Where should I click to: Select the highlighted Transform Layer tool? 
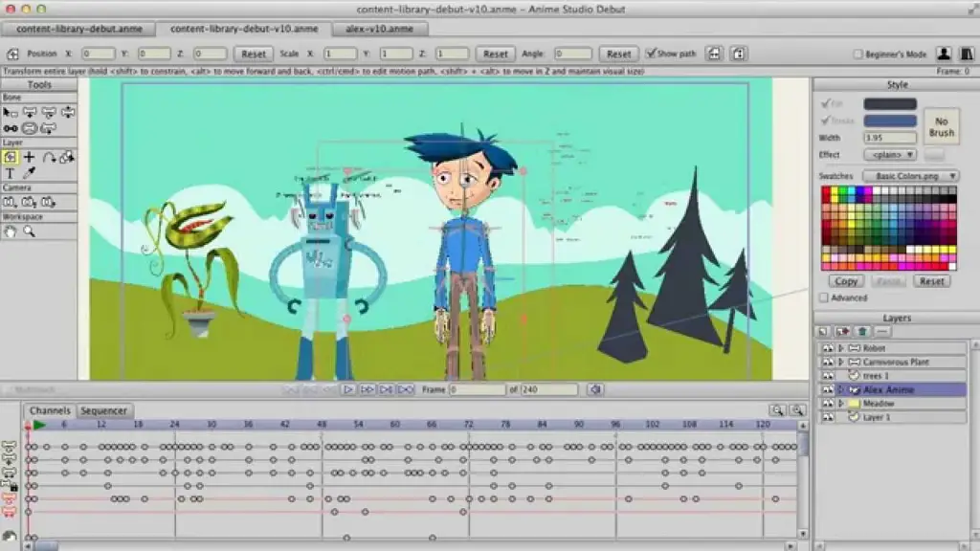click(10, 158)
